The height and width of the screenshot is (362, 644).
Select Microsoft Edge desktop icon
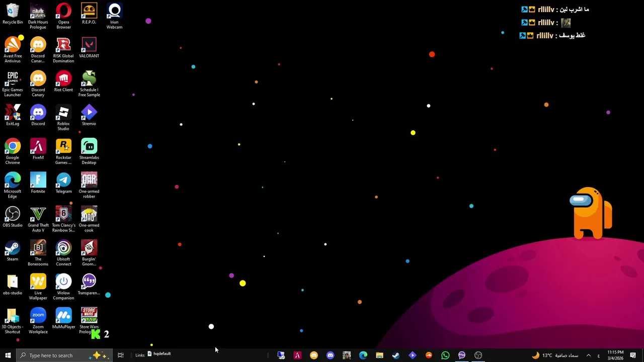tap(13, 186)
